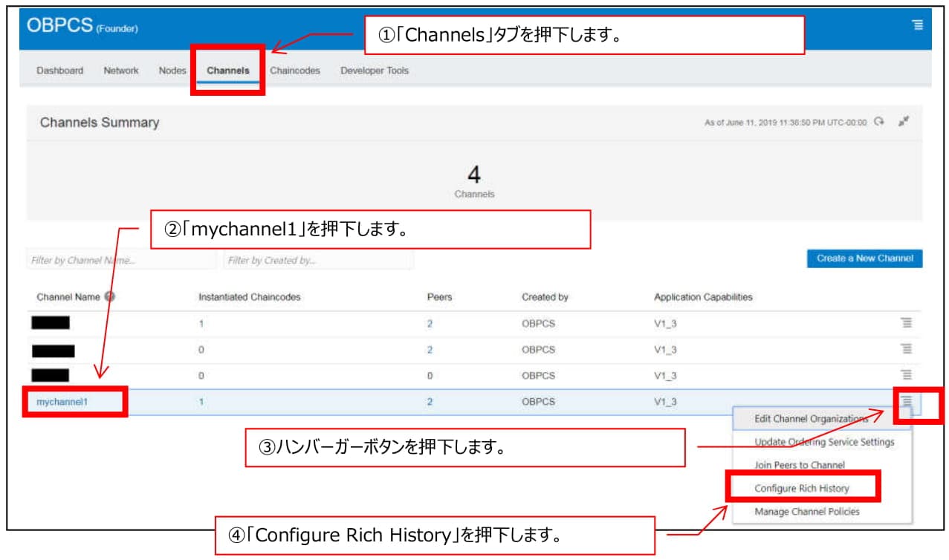Click the Application Capabilities column header

pos(703,297)
